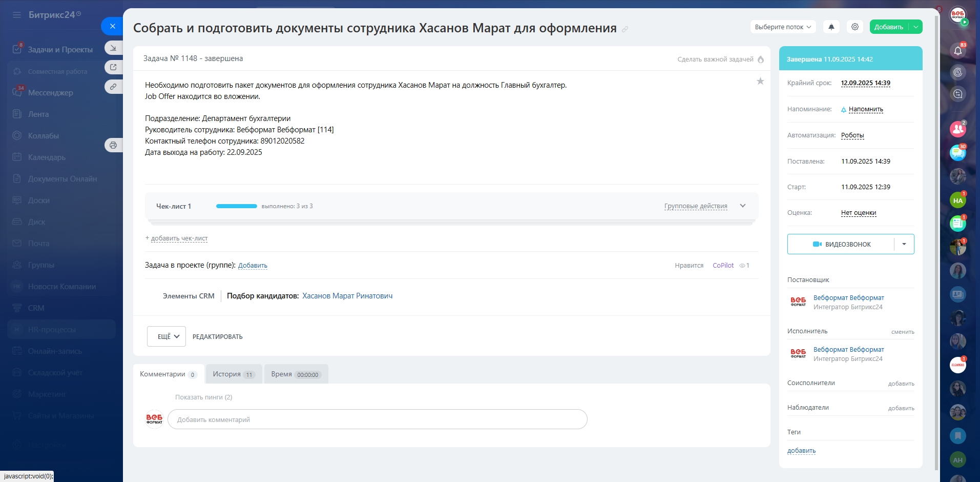Click the hamburger menu icon beside Битрикс24

point(17,15)
